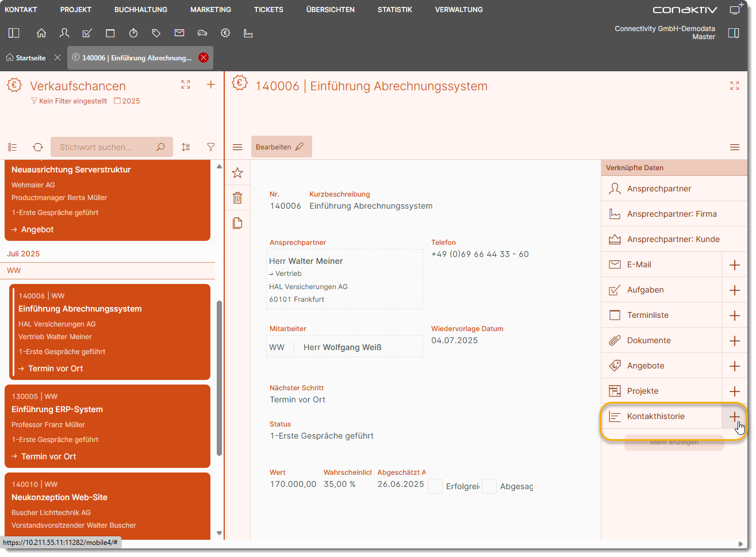Delete record using the trash icon
Screen dimensions: 756x557
pyautogui.click(x=237, y=198)
